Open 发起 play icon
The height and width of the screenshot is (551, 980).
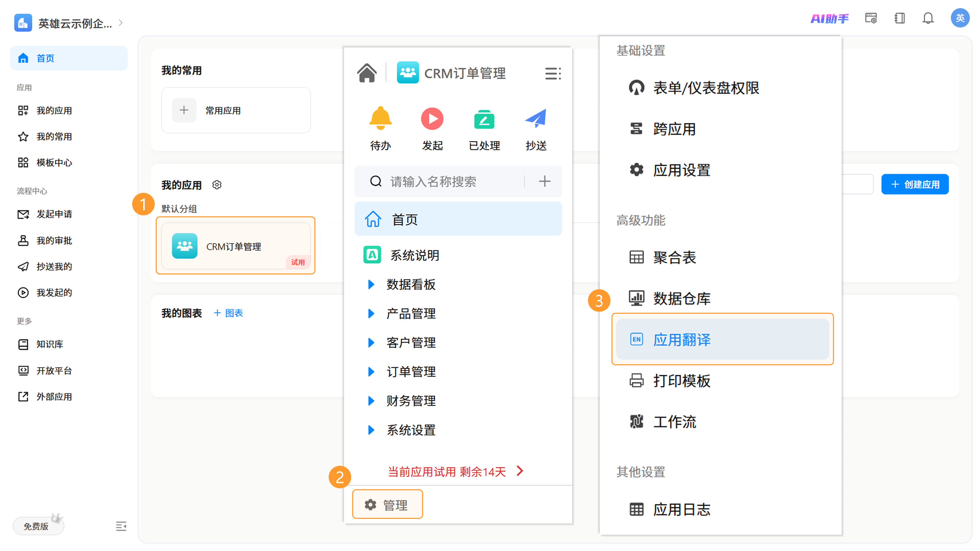(x=432, y=119)
